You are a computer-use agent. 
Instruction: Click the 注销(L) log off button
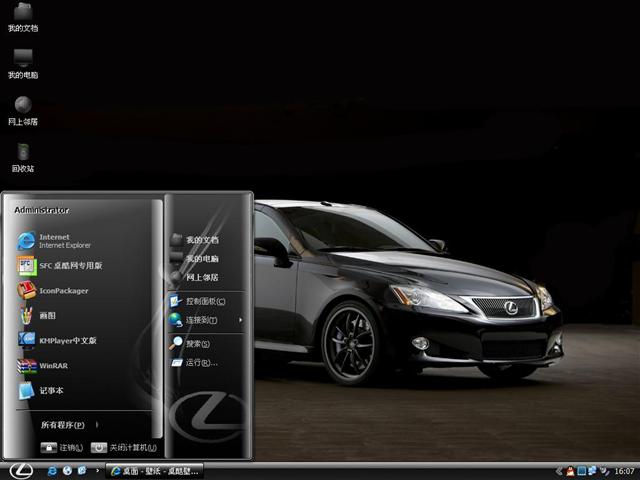tap(62, 448)
